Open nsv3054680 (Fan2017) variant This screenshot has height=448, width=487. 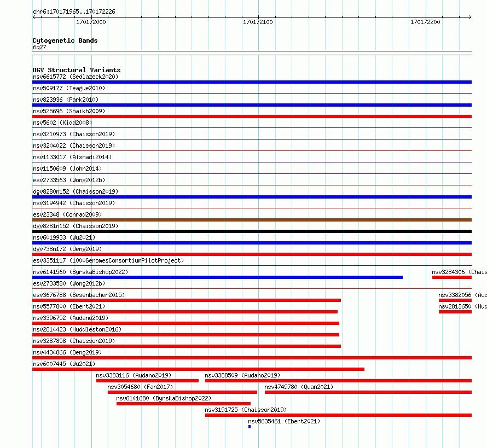click(140, 387)
